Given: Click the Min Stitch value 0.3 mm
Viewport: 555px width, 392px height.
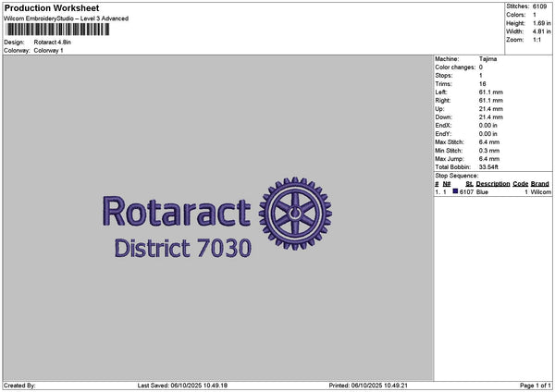Looking at the screenshot, I should (x=489, y=151).
